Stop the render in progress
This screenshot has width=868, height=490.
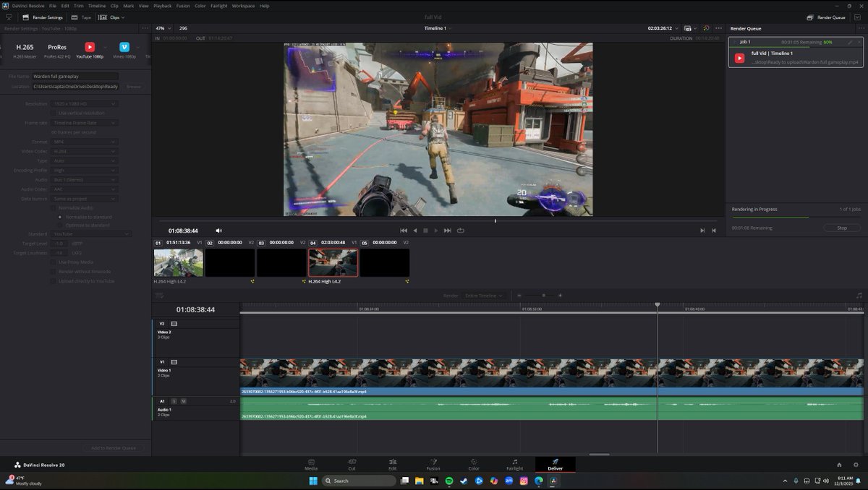tap(842, 228)
